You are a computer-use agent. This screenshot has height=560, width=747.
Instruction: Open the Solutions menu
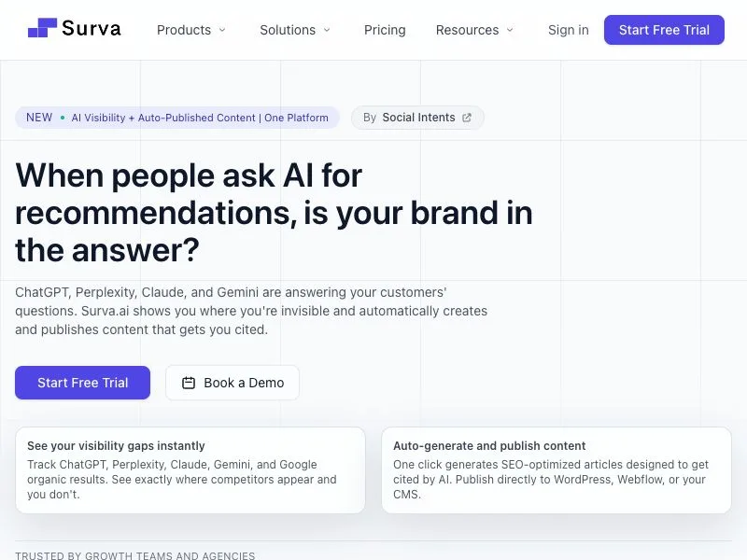point(295,30)
